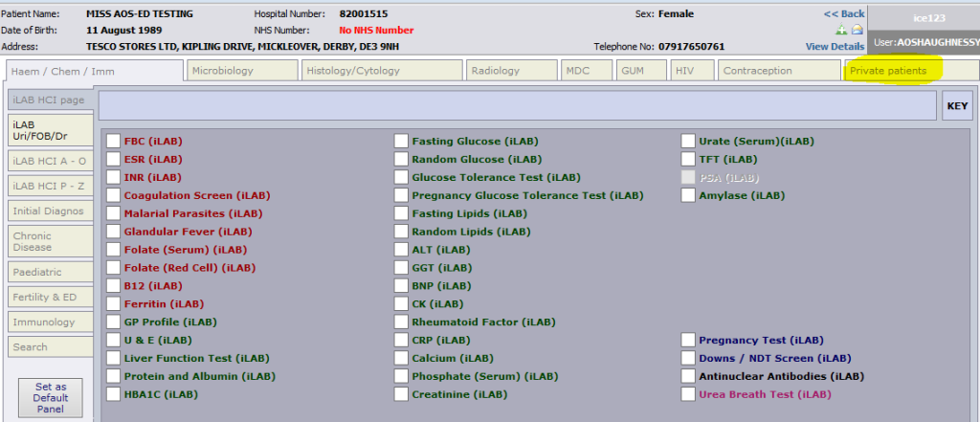Viewport: 980px width, 422px height.
Task: Select the GUM tab
Action: [x=641, y=71]
